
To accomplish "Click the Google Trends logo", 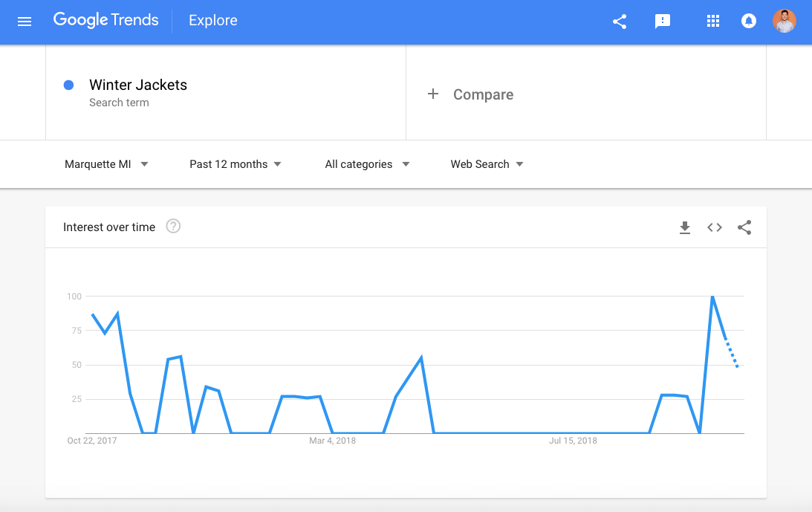I will pos(105,21).
